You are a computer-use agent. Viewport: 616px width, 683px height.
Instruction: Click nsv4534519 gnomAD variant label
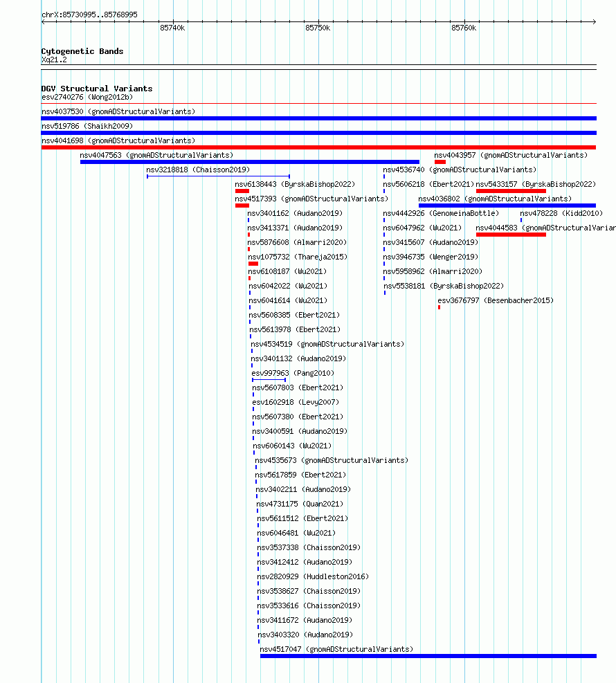327,344
